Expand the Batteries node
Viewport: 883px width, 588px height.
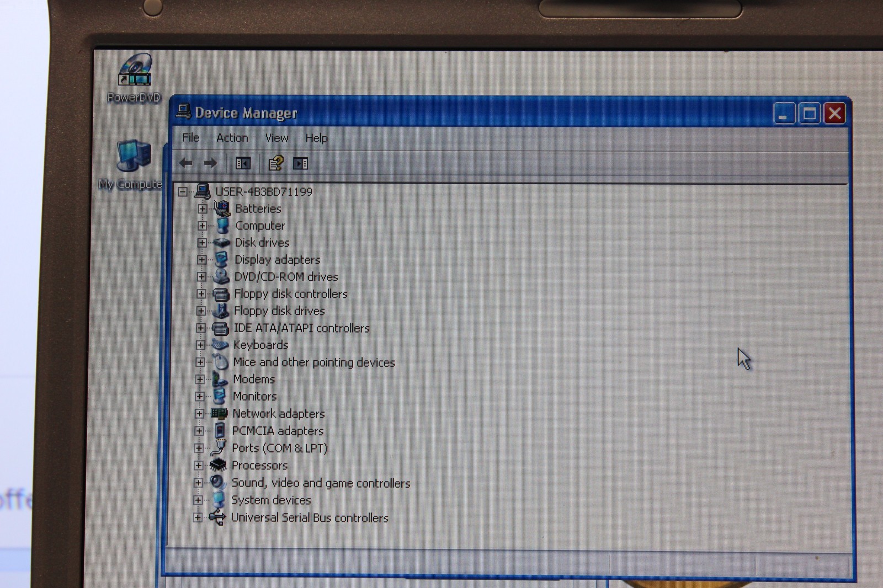[203, 209]
